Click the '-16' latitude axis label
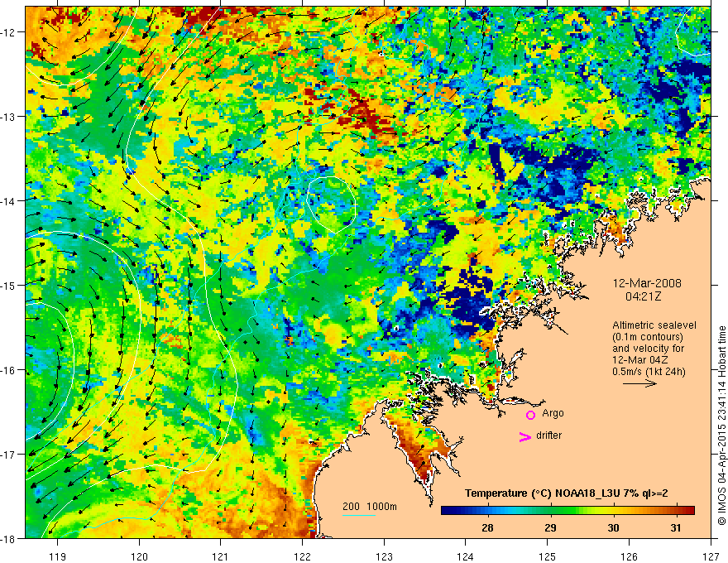728x563 pixels. (x=9, y=370)
